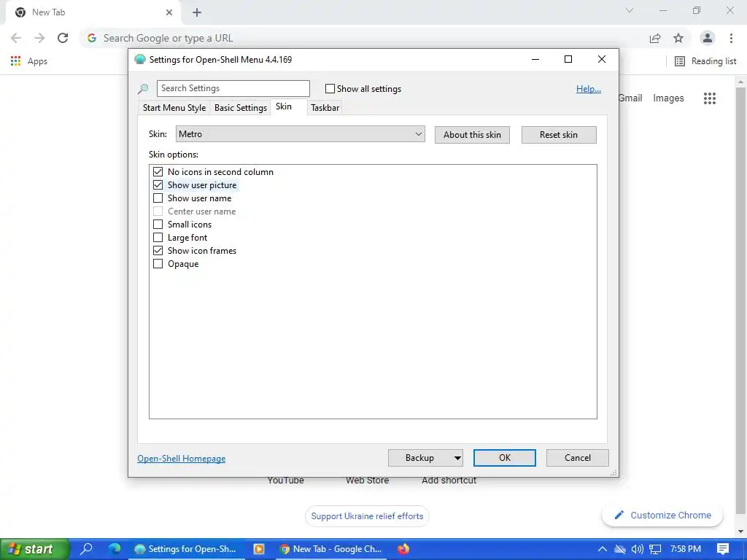This screenshot has width=747, height=560.
Task: Open Images link in Chrome
Action: coord(668,98)
